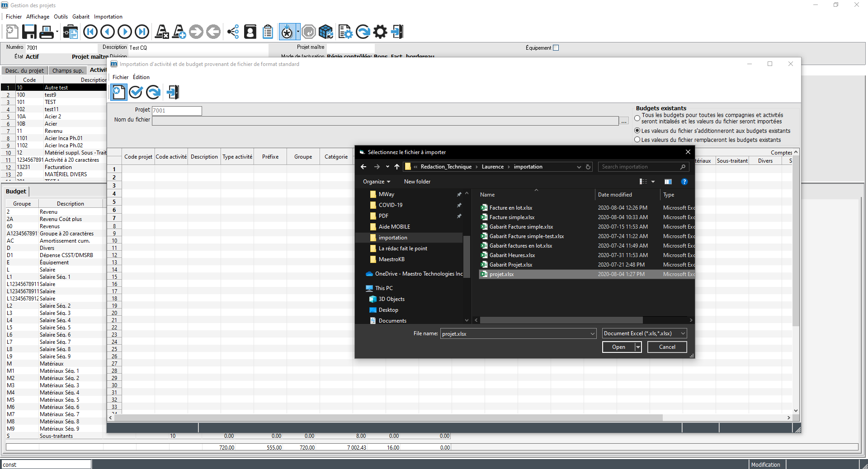The image size is (868, 469).
Task: Go to last record arrow icon
Action: [142, 32]
